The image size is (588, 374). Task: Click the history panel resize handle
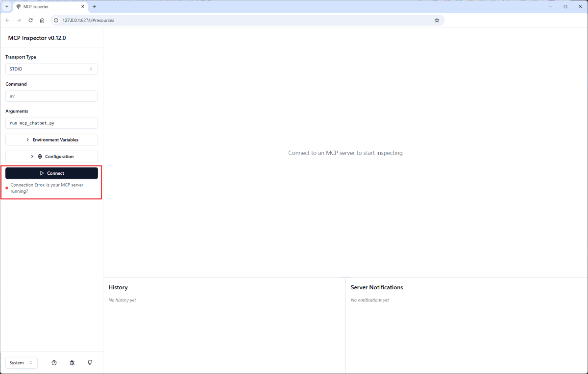(x=345, y=278)
